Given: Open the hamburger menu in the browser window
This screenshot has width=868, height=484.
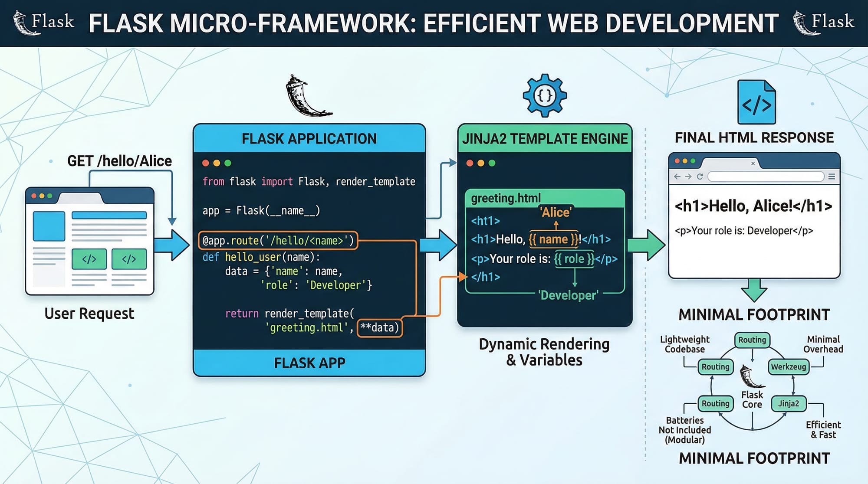Looking at the screenshot, I should [x=832, y=177].
